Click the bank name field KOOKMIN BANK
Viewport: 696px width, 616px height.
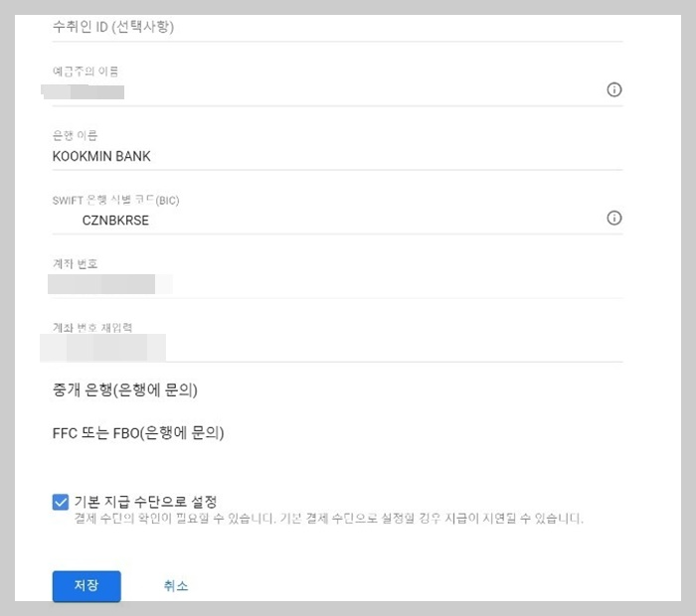337,157
